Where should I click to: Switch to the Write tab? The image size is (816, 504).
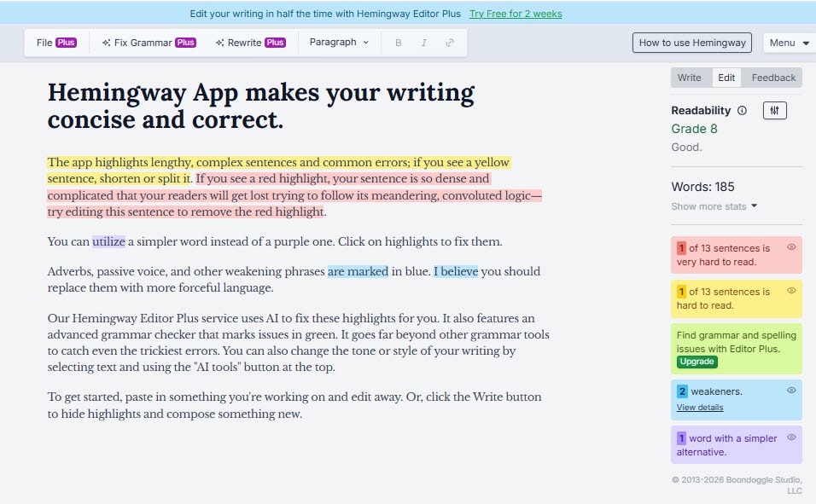(691, 77)
